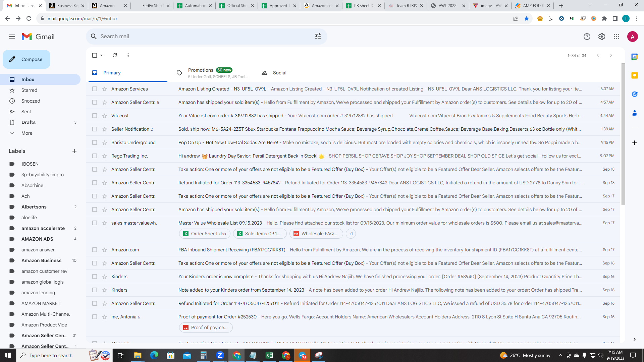Viewport: 644px width, 362px height.
Task: Select the sales mastervaluewh email checkbox
Action: 95,223
